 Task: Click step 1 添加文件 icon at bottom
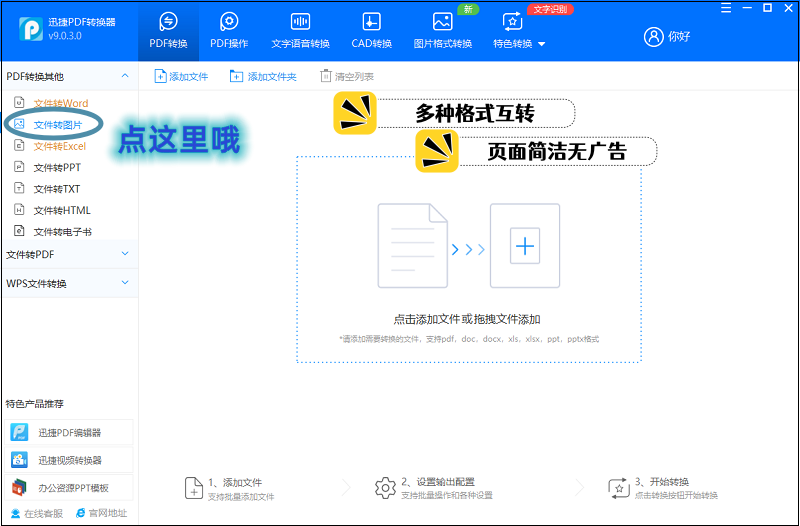(194, 488)
